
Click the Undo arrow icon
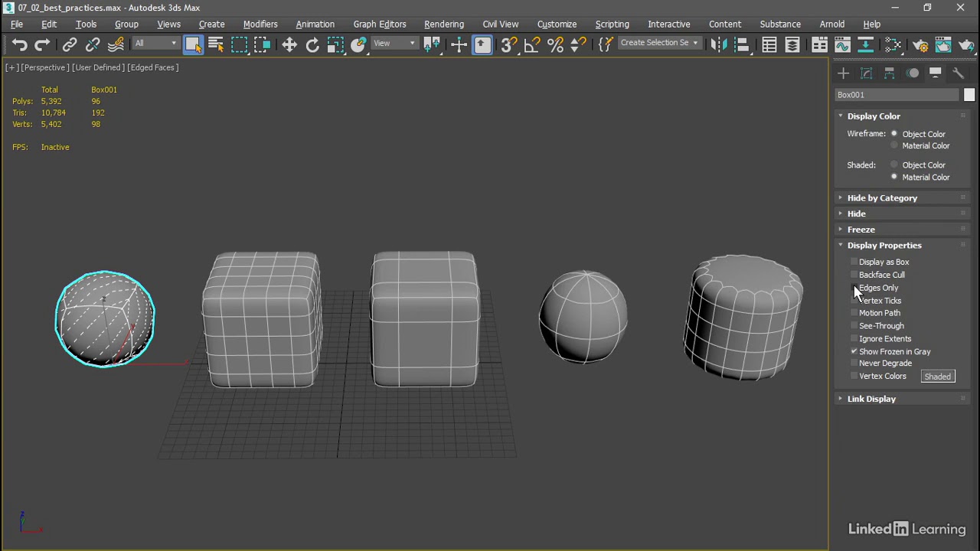click(20, 45)
